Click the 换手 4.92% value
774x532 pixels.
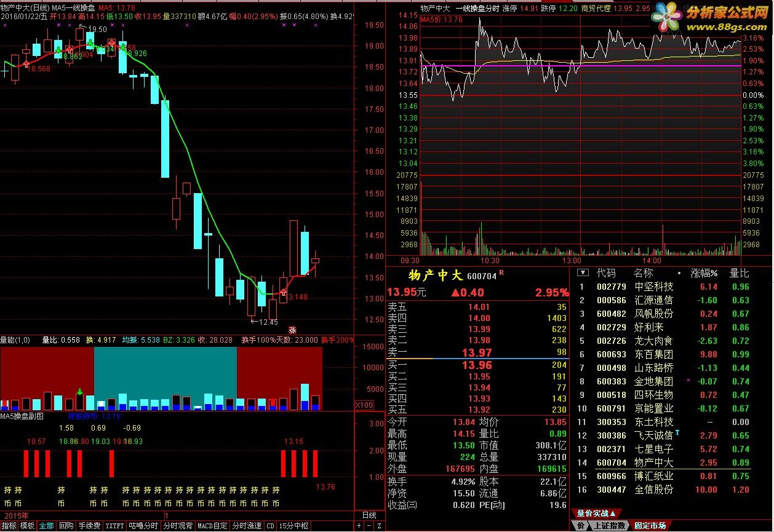[463, 482]
